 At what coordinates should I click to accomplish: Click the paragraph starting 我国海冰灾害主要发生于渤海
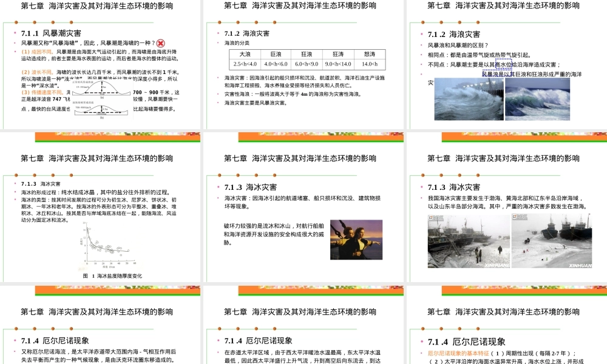507,202
